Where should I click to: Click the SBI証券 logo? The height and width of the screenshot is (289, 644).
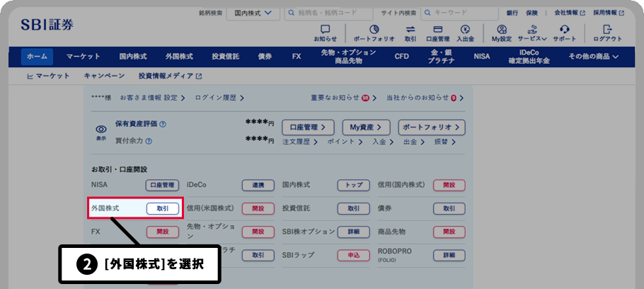pyautogui.click(x=47, y=25)
